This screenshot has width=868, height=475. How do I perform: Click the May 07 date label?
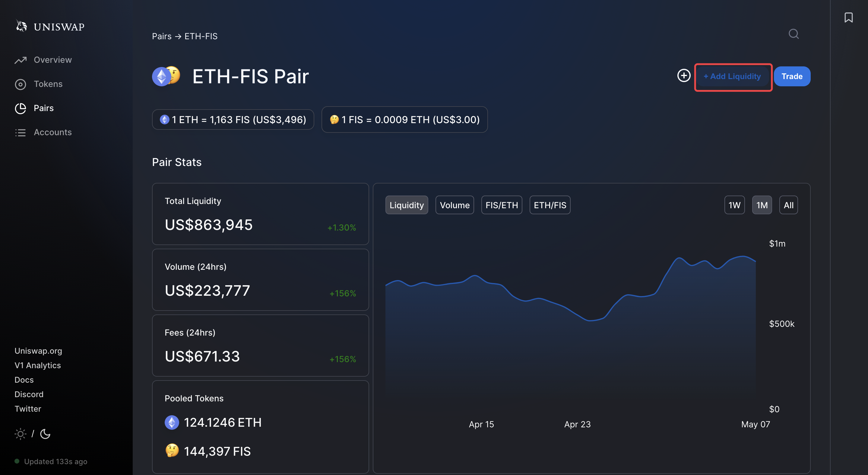point(756,424)
